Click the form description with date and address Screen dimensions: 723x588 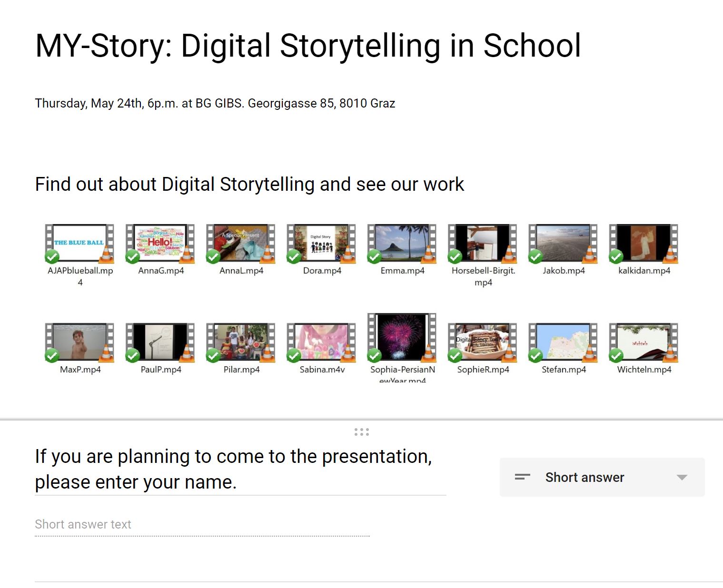215,103
